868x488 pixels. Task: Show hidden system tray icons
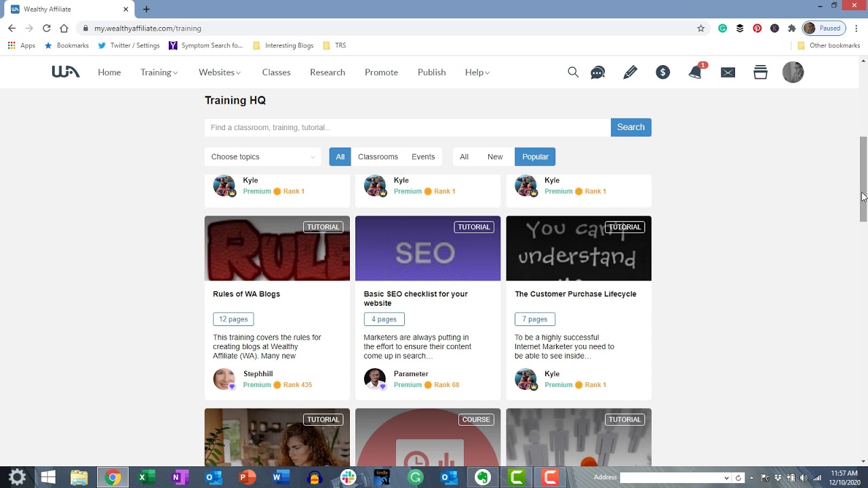751,478
